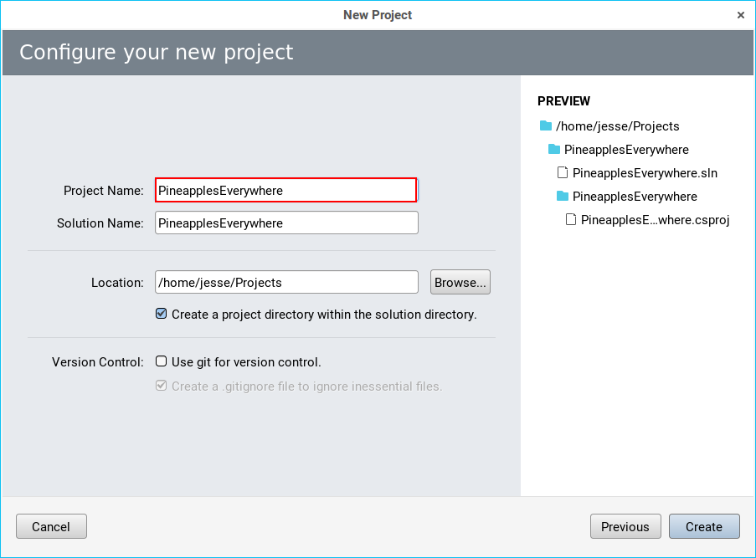756x558 pixels.
Task: Cancel the new project dialog
Action: pyautogui.click(x=51, y=526)
